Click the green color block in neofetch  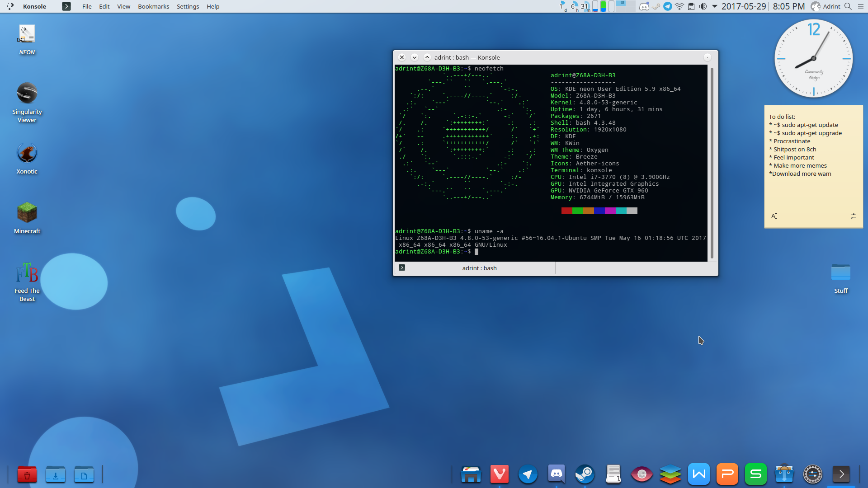[577, 211]
